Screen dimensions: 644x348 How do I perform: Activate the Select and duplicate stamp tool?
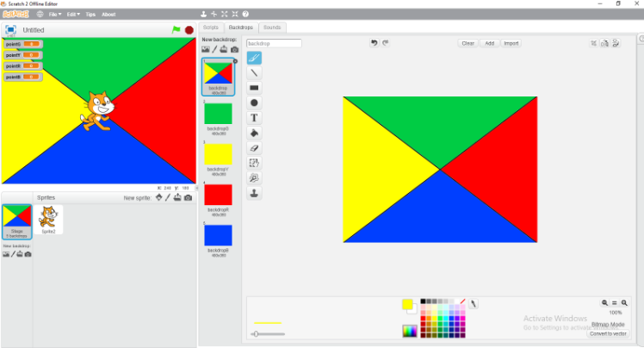click(x=254, y=193)
